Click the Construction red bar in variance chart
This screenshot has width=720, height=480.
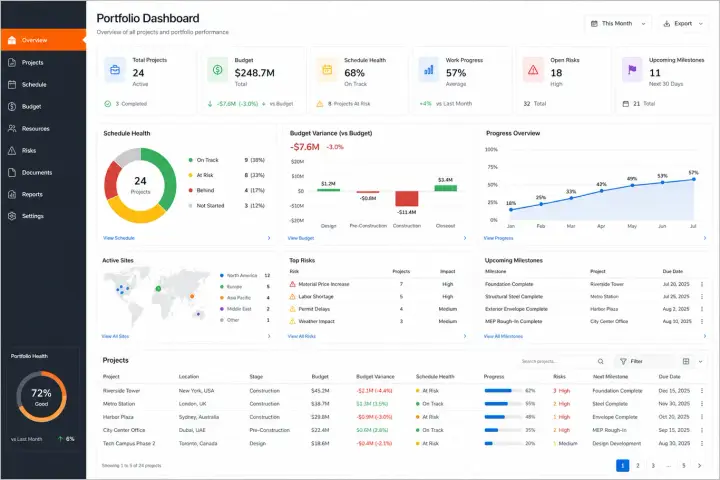coord(407,198)
